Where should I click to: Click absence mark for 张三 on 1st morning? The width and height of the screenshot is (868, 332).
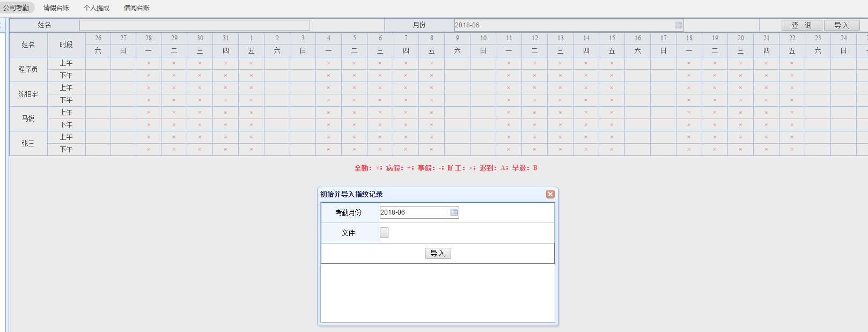(x=251, y=137)
